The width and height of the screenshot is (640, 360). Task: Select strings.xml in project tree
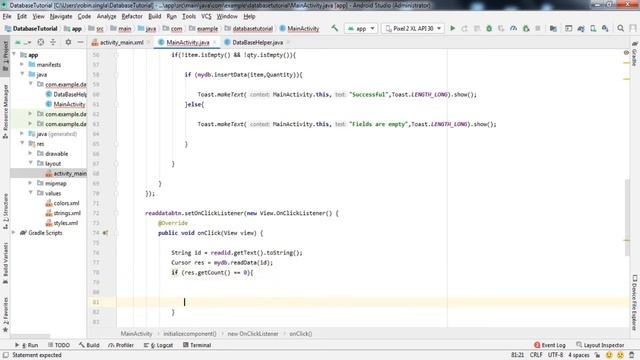point(67,213)
